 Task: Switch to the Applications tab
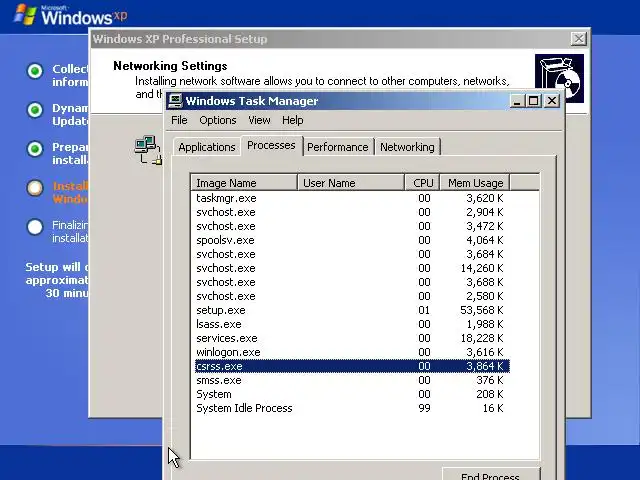[x=207, y=147]
